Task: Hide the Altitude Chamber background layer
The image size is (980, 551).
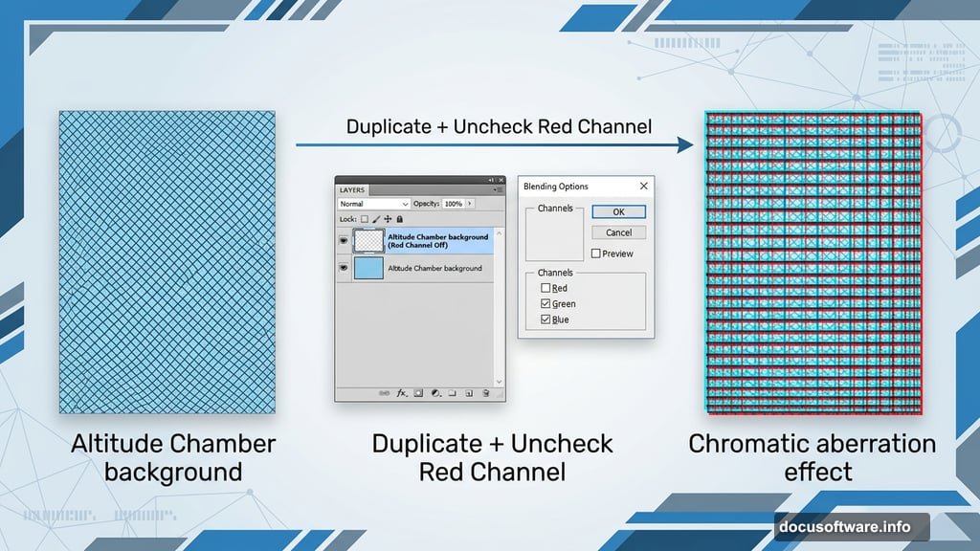Action: pyautogui.click(x=343, y=267)
